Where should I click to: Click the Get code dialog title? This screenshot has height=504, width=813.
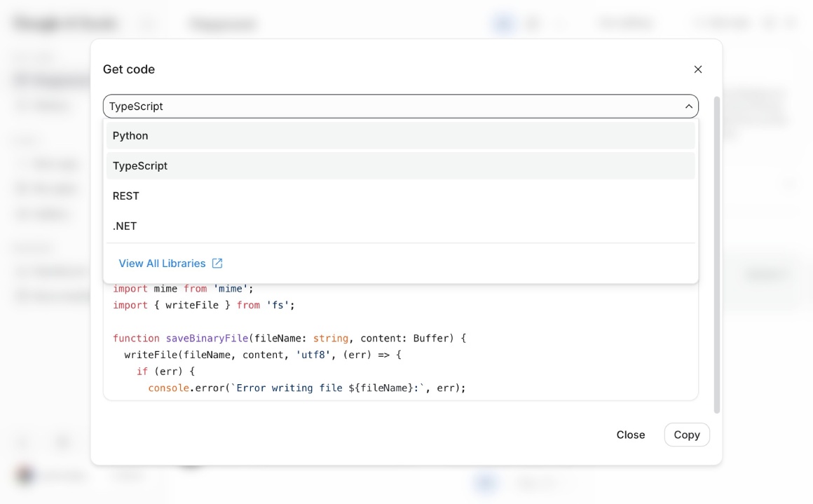pyautogui.click(x=128, y=69)
